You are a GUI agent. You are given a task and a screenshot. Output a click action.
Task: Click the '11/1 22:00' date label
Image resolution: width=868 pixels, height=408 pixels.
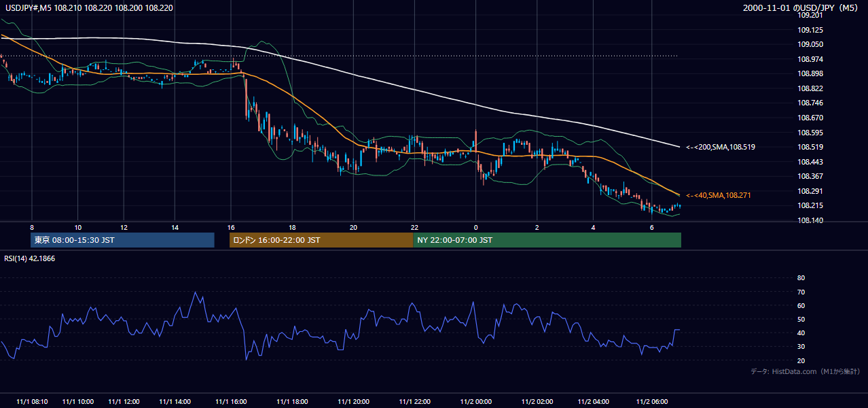click(x=415, y=401)
